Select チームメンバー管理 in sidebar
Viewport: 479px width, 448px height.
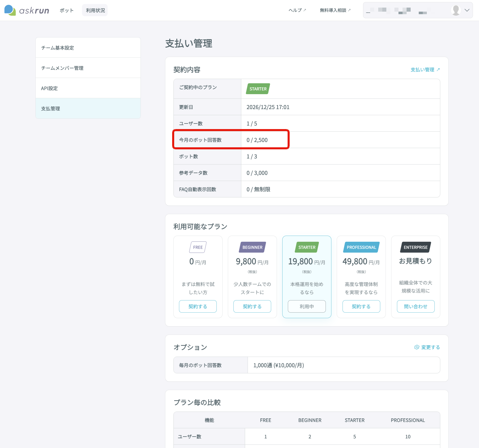tap(88, 68)
